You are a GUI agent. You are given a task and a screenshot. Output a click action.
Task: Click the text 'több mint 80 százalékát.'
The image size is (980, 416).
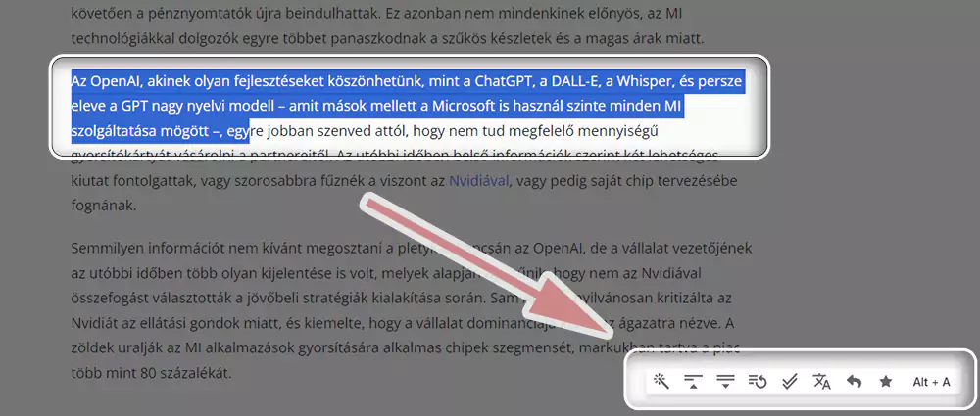(151, 374)
